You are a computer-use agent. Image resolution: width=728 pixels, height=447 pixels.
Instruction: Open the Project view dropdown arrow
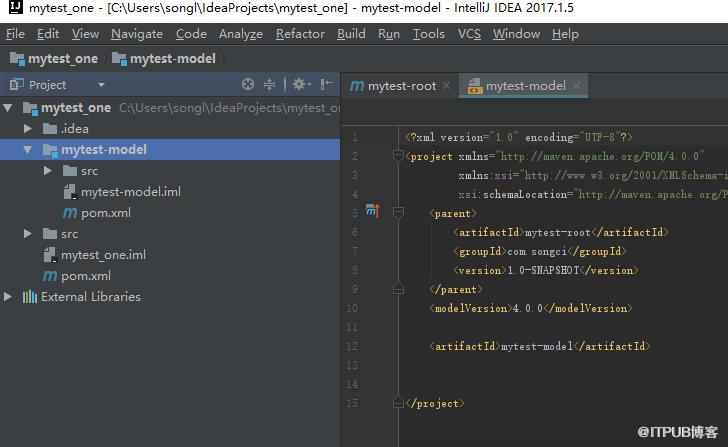[101, 85]
